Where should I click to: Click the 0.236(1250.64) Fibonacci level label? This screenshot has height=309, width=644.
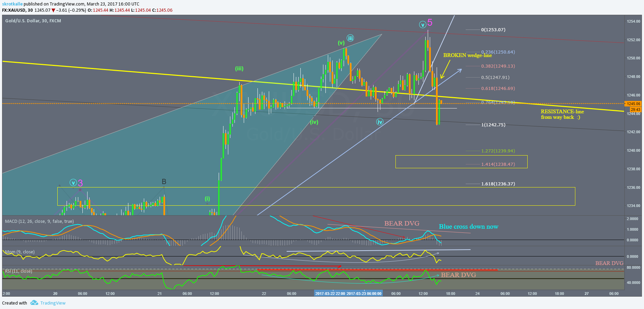tap(498, 52)
